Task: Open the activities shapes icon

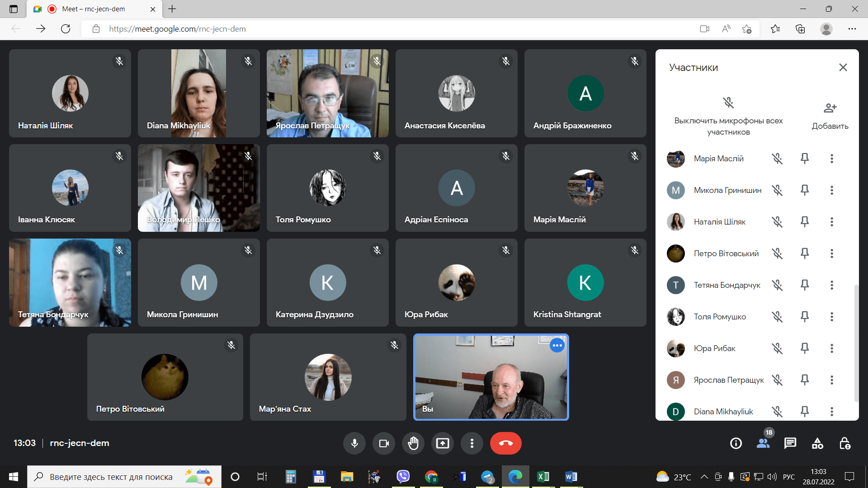Action: (817, 443)
